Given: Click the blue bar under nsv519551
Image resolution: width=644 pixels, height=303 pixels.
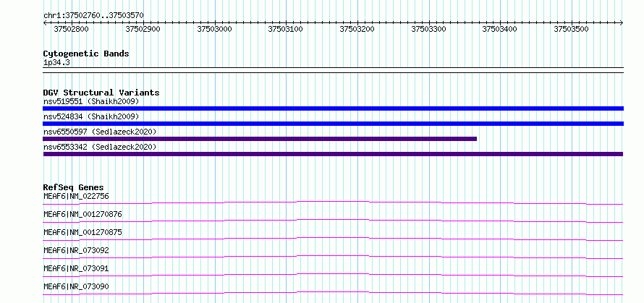Looking at the screenshot, I should 333,108.
